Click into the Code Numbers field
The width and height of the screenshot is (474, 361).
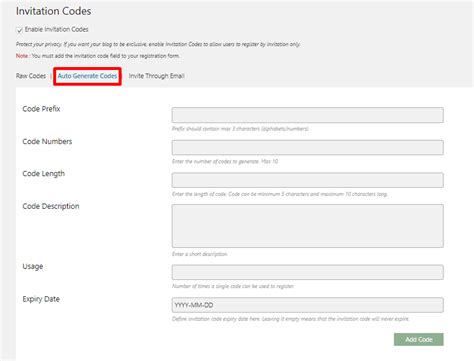(307, 147)
